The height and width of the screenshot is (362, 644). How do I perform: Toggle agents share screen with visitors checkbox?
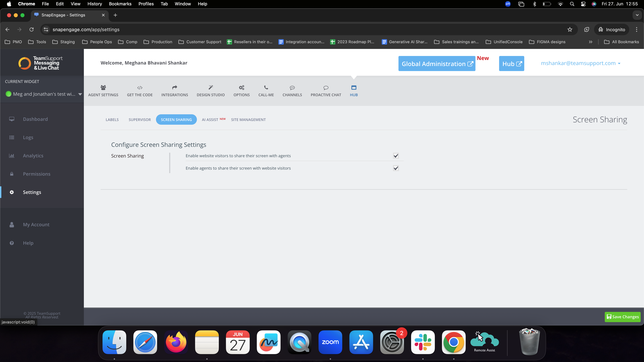click(x=396, y=168)
